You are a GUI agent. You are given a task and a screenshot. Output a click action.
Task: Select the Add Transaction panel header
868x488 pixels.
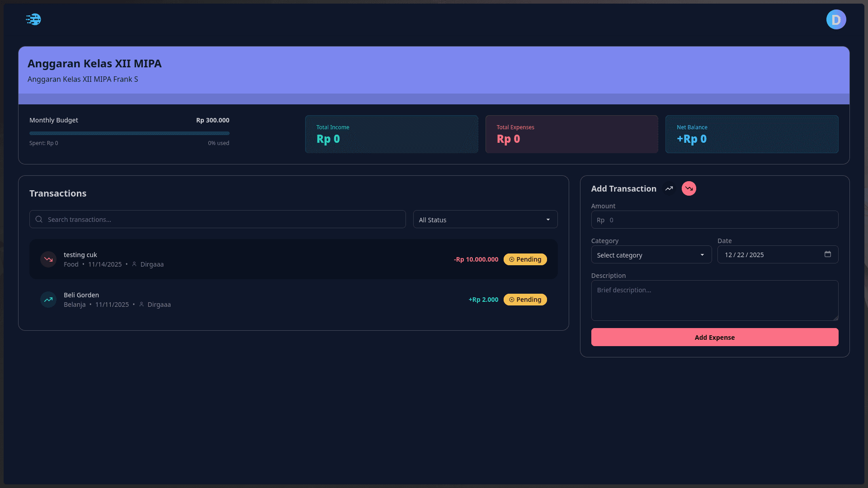623,188
